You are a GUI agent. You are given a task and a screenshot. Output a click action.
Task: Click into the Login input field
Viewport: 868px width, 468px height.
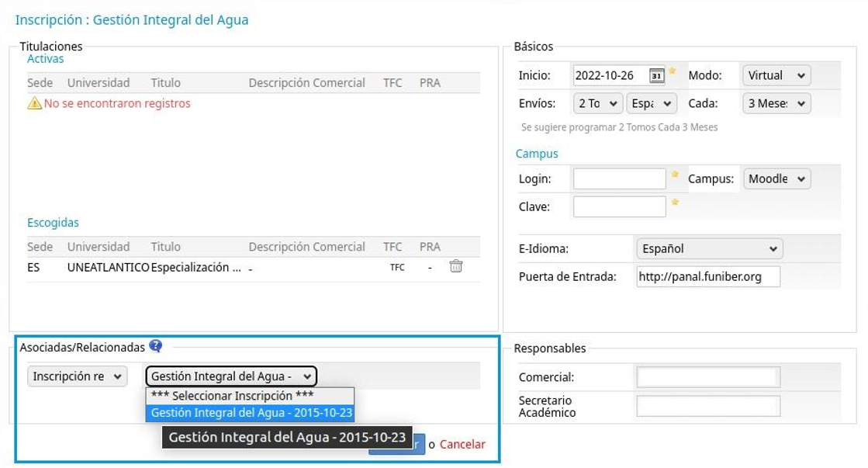pos(619,179)
